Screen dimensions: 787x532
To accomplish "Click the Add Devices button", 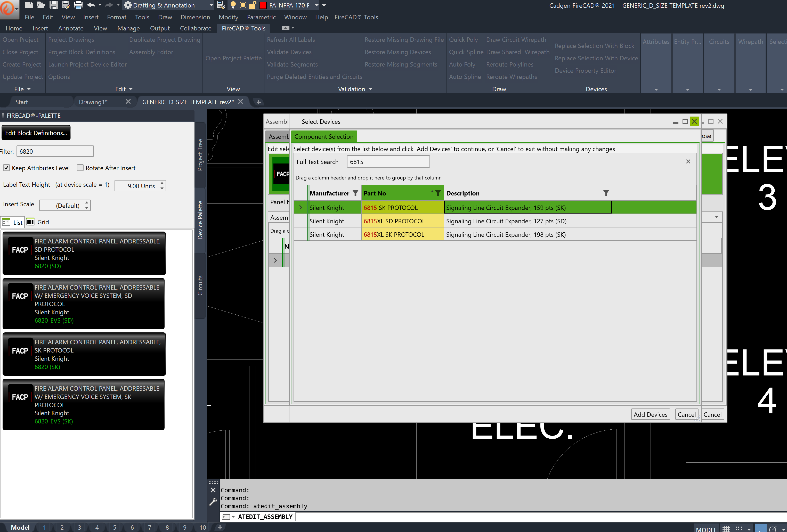I will point(650,414).
